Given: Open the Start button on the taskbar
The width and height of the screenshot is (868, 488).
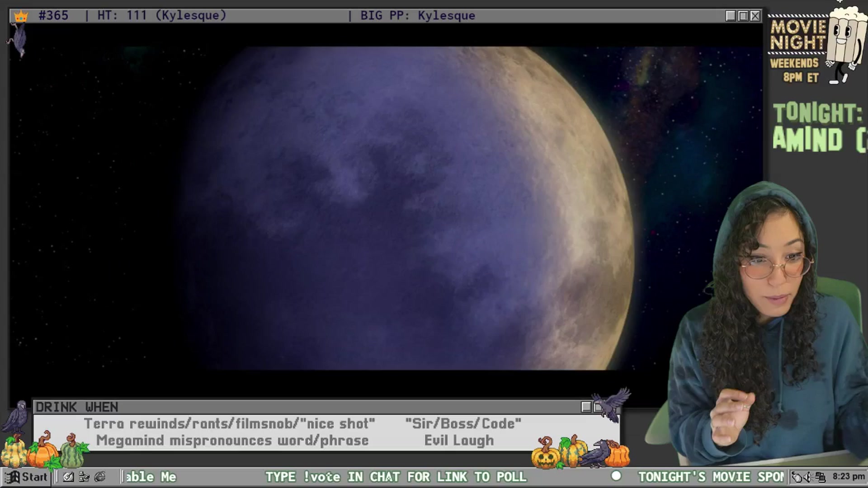Looking at the screenshot, I should tap(26, 477).
